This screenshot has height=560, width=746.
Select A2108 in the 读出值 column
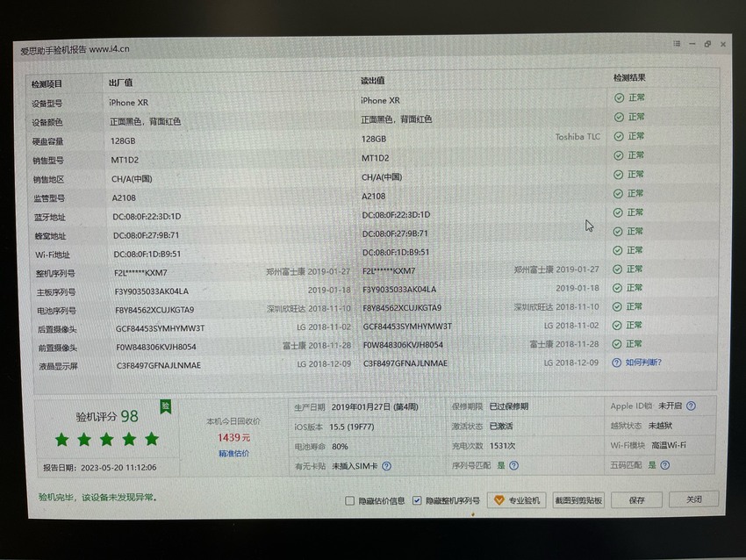(x=374, y=196)
